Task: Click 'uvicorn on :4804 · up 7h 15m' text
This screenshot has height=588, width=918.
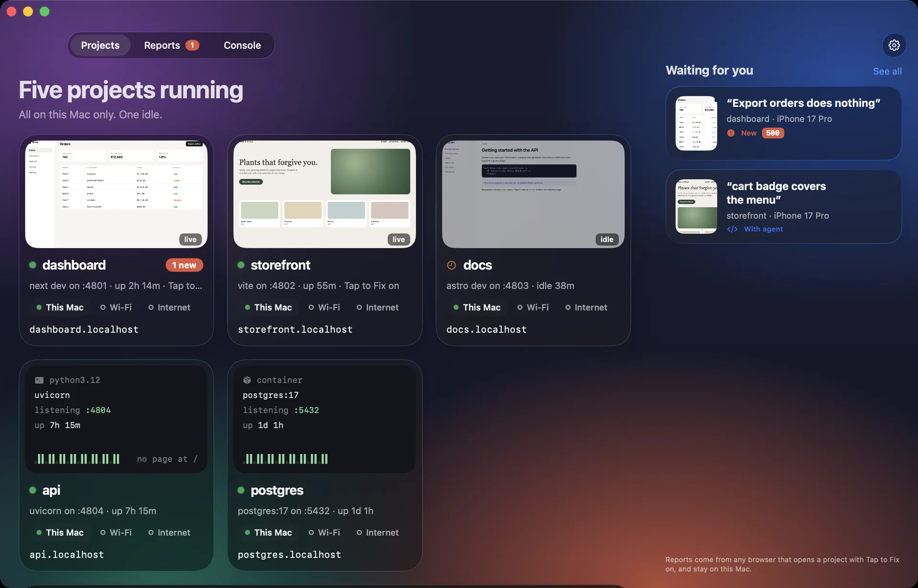Action: (93, 511)
